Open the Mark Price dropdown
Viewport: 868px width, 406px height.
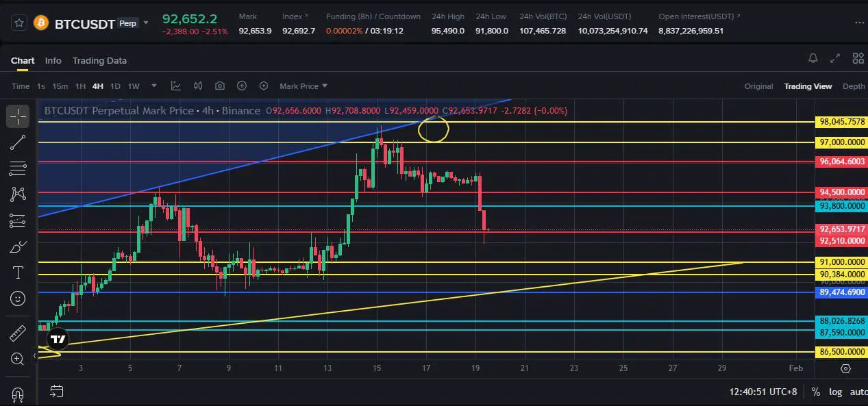[x=303, y=86]
